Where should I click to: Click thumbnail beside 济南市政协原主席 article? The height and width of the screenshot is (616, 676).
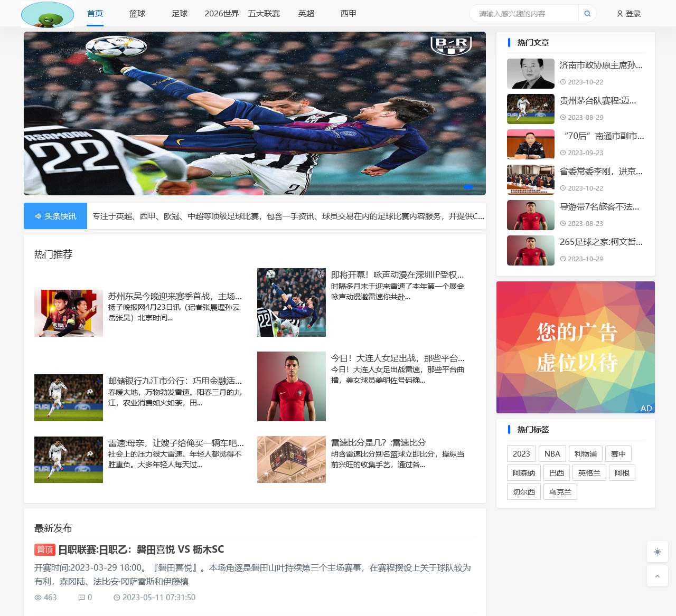click(x=531, y=73)
